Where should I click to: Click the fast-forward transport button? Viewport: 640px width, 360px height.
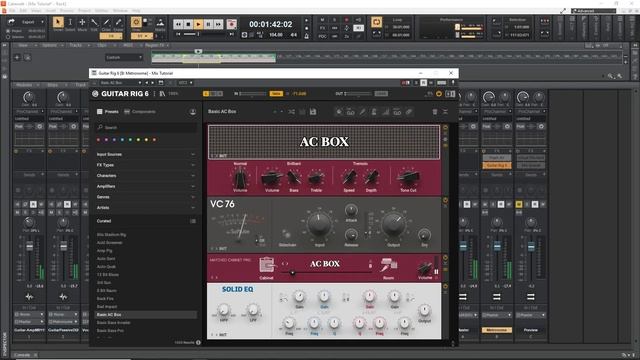coord(218,24)
